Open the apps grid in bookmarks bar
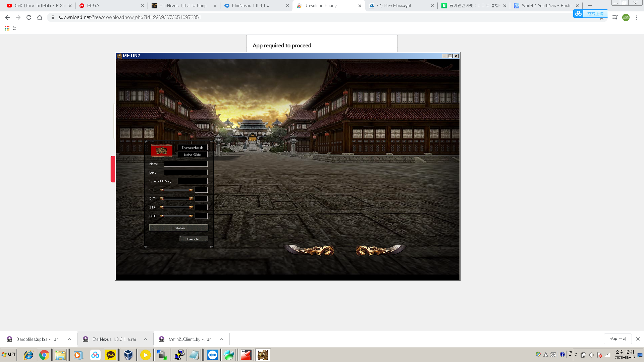Screen dimensions: 644x362 (x=7, y=28)
